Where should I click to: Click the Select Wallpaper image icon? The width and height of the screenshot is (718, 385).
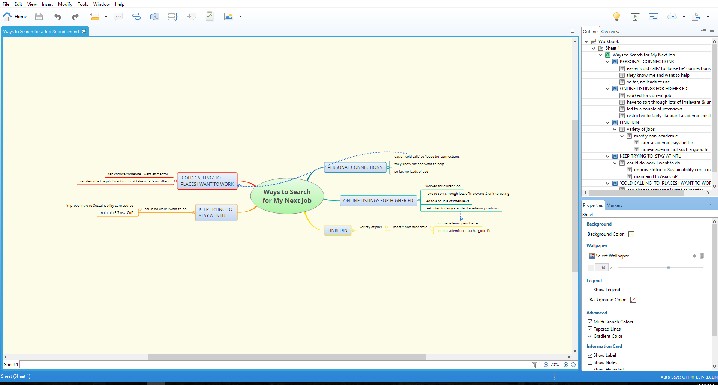(592, 256)
